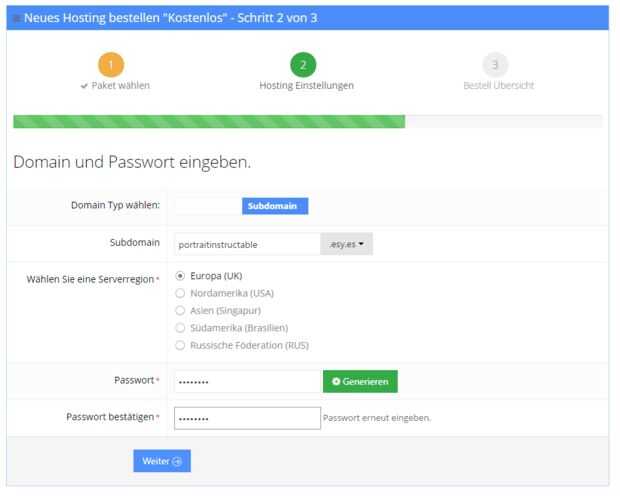
Task: Click the checkmark beside Paket wählen
Action: pos(83,86)
